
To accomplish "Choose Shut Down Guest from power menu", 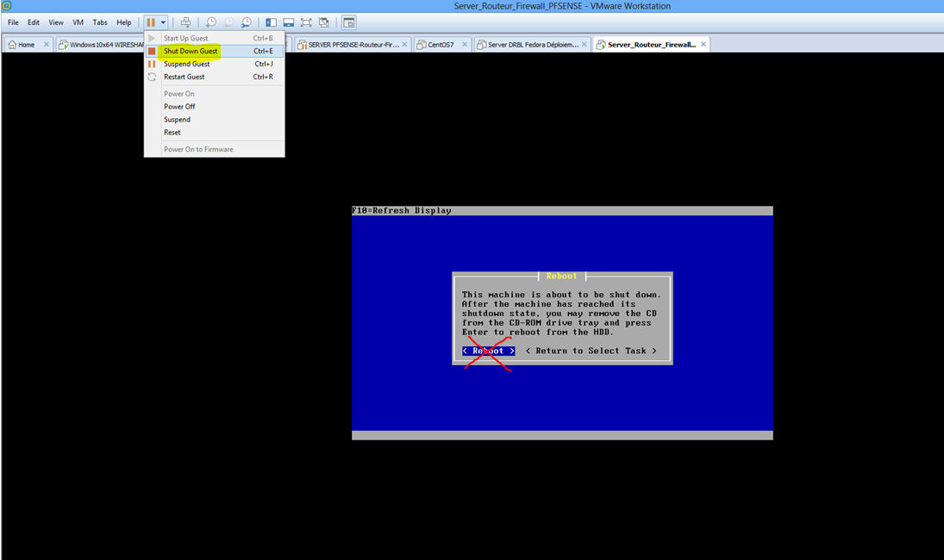I will click(x=214, y=51).
